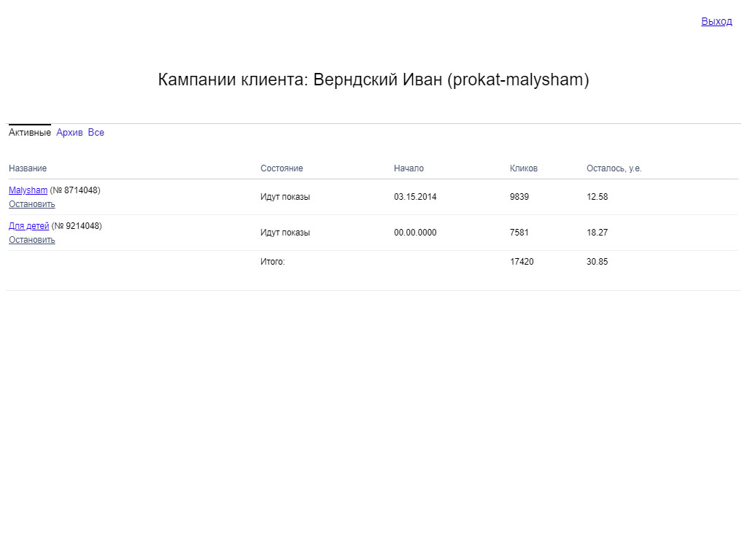Click the Название column header
This screenshot has height=560, width=747.
point(28,168)
